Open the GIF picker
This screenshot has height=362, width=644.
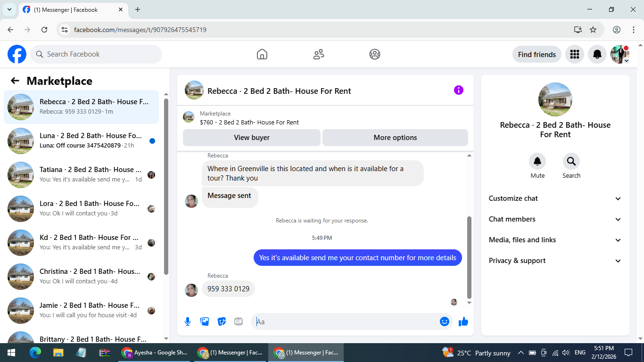pyautogui.click(x=239, y=321)
